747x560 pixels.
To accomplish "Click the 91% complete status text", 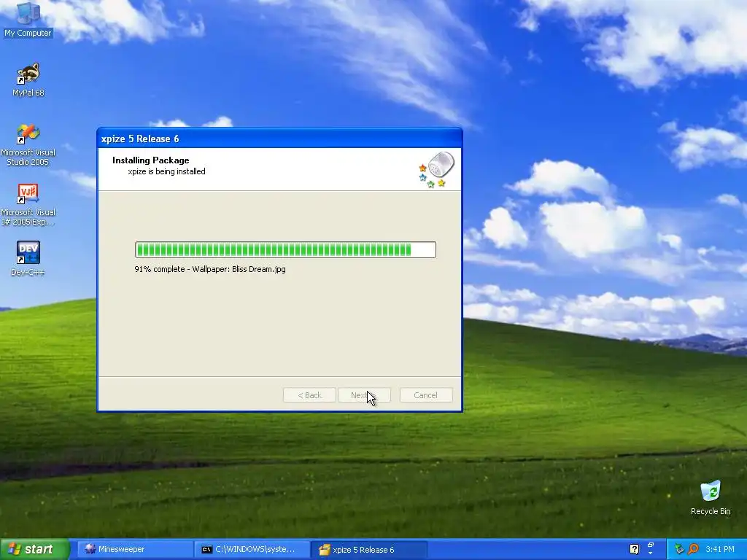I will point(210,269).
